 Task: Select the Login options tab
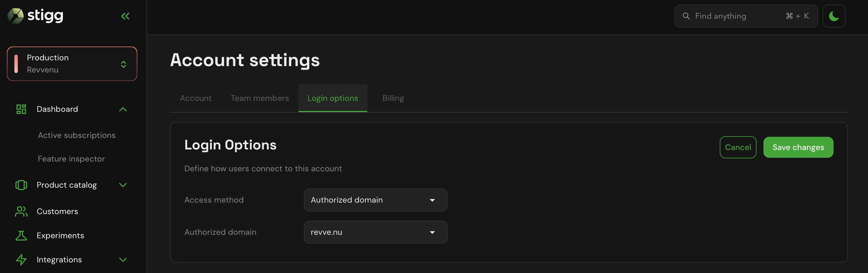[333, 98]
